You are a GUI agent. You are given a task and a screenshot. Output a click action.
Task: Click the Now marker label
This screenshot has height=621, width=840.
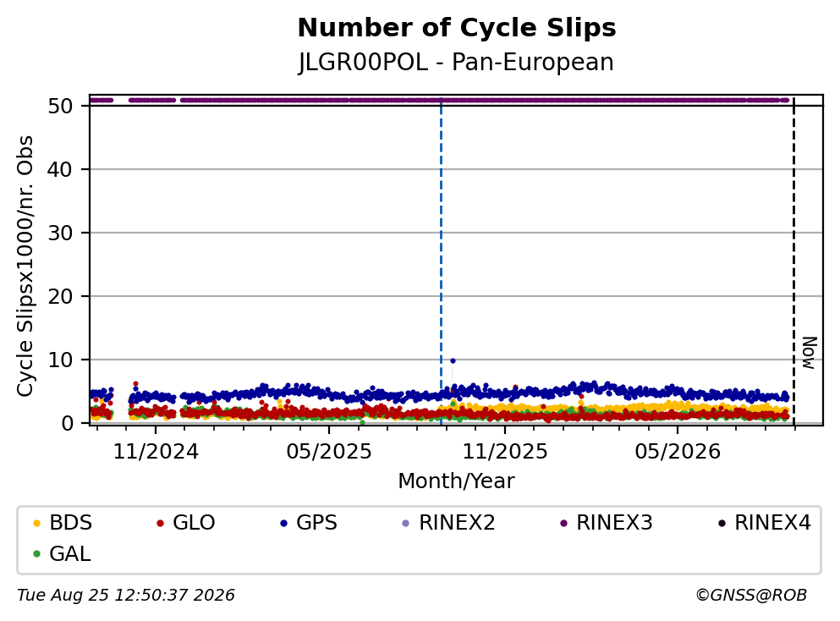(x=810, y=353)
